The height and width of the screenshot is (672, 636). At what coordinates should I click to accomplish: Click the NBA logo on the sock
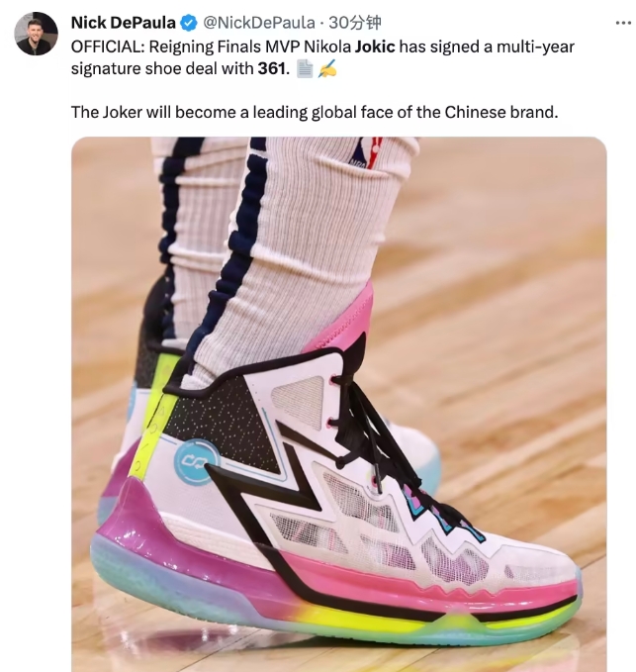tap(367, 153)
